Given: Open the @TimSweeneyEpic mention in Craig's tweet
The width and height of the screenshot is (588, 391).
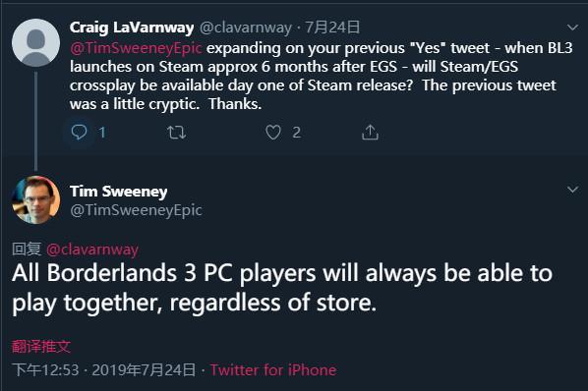Looking at the screenshot, I should (x=136, y=48).
